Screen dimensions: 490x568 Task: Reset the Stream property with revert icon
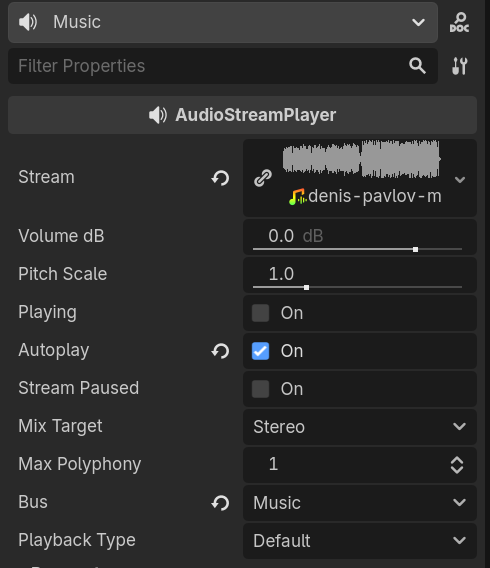coord(221,178)
